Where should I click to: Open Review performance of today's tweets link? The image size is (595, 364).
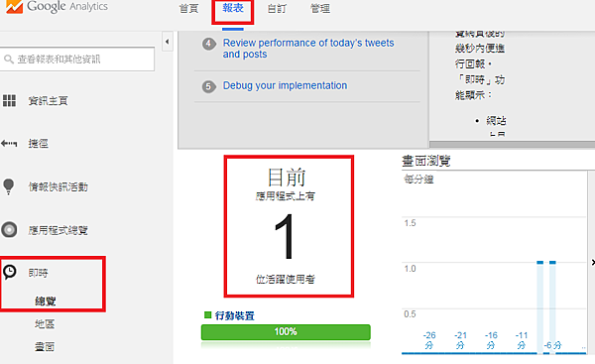[x=308, y=49]
